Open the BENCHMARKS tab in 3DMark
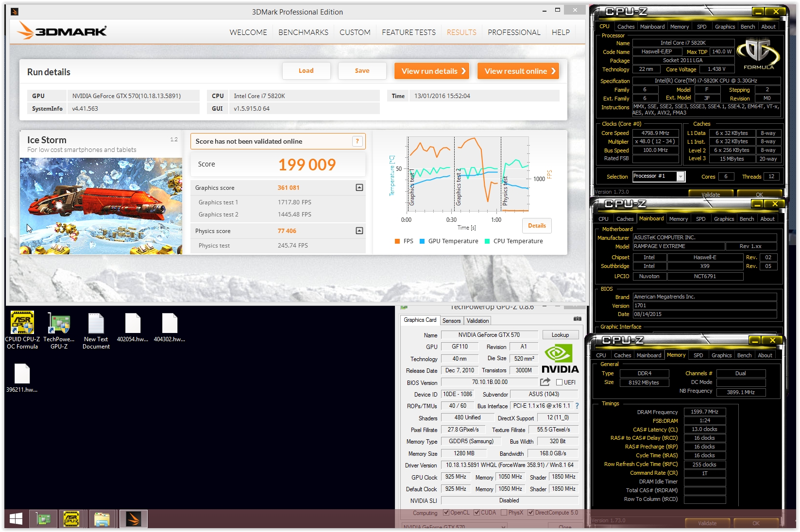The width and height of the screenshot is (800, 532). point(303,33)
